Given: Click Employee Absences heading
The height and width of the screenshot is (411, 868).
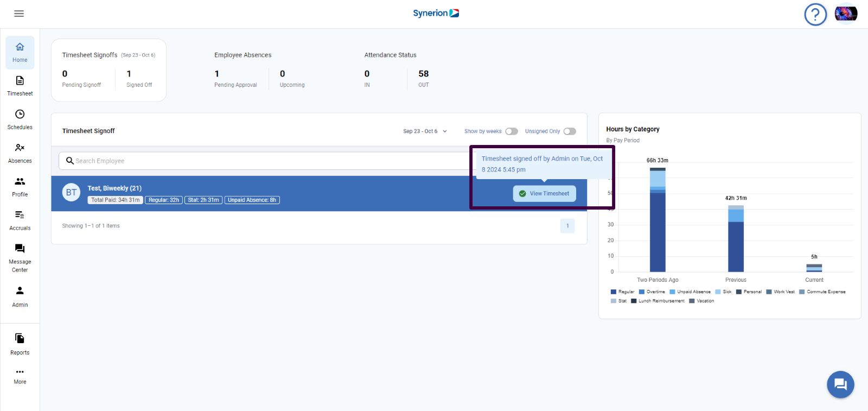Looking at the screenshot, I should [242, 55].
